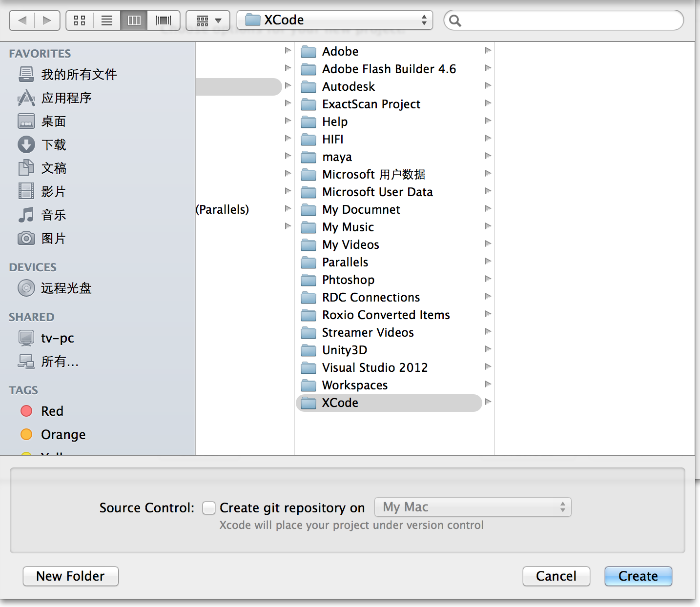Select the (Parallels) item in first column
Screen dimensions: 700x607
(223, 209)
